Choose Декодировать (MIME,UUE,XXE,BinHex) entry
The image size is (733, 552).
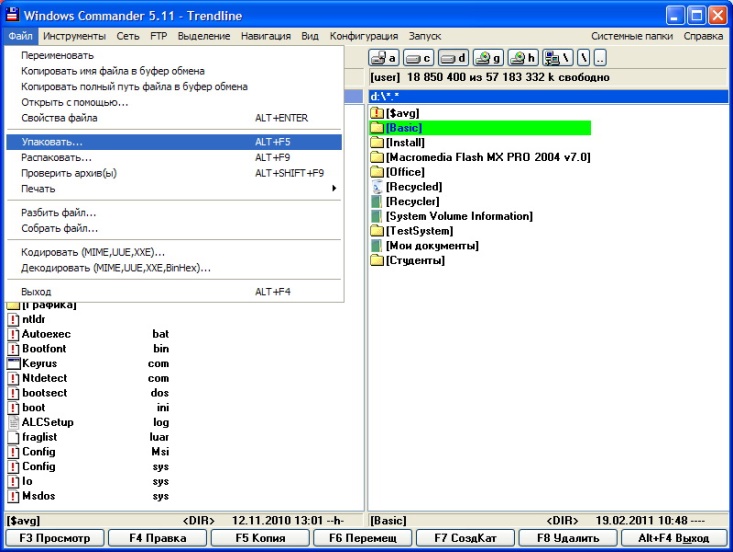(x=174, y=268)
